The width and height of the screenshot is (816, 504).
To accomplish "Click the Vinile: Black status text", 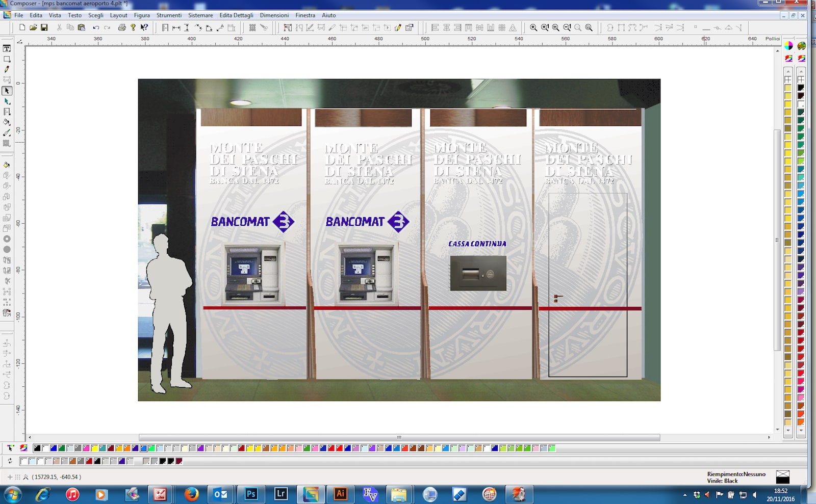I will point(722,481).
